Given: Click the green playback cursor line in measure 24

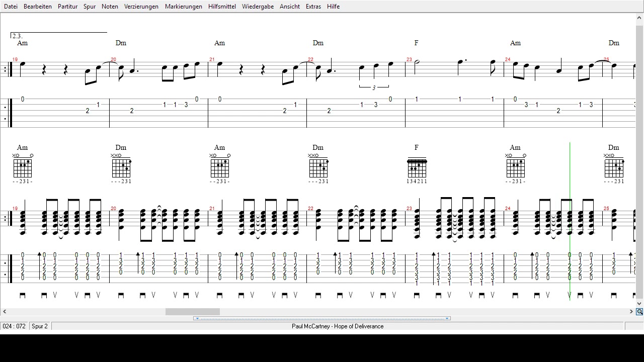Looking at the screenshot, I should (570, 221).
